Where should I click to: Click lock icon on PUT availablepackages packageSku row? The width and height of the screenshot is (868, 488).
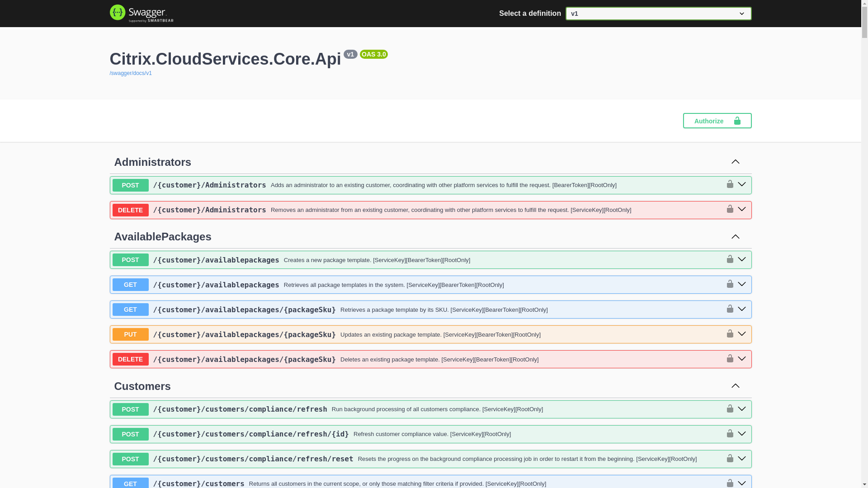click(x=730, y=334)
